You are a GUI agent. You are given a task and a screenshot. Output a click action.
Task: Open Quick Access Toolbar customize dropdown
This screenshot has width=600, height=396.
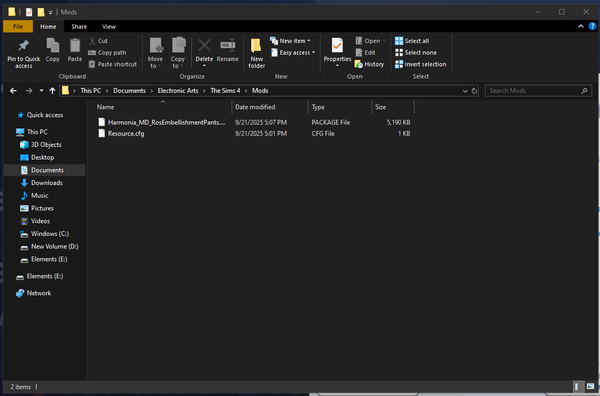click(51, 12)
